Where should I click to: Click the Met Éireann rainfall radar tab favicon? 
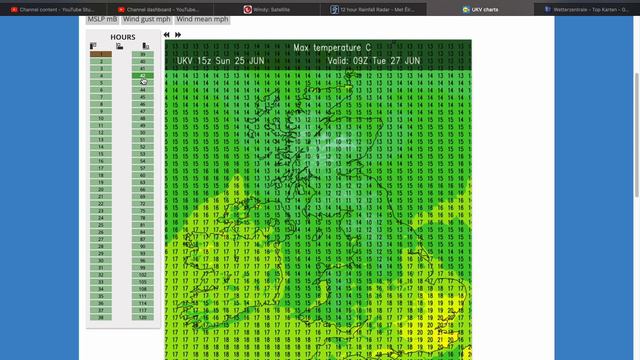pos(334,9)
